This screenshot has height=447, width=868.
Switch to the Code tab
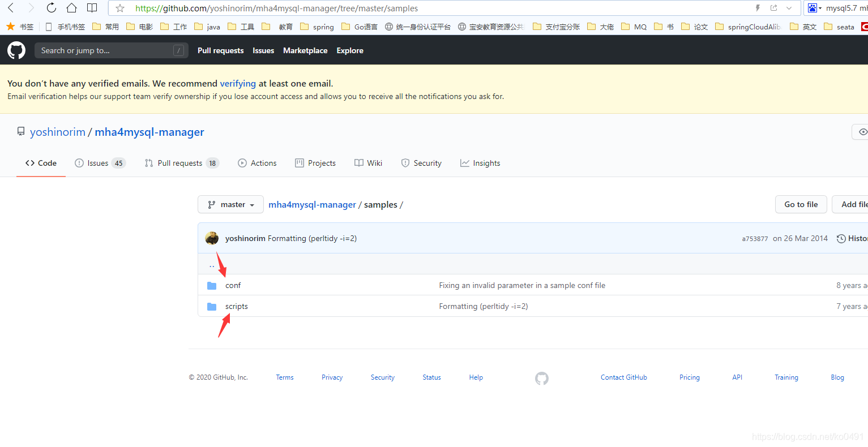click(x=41, y=163)
